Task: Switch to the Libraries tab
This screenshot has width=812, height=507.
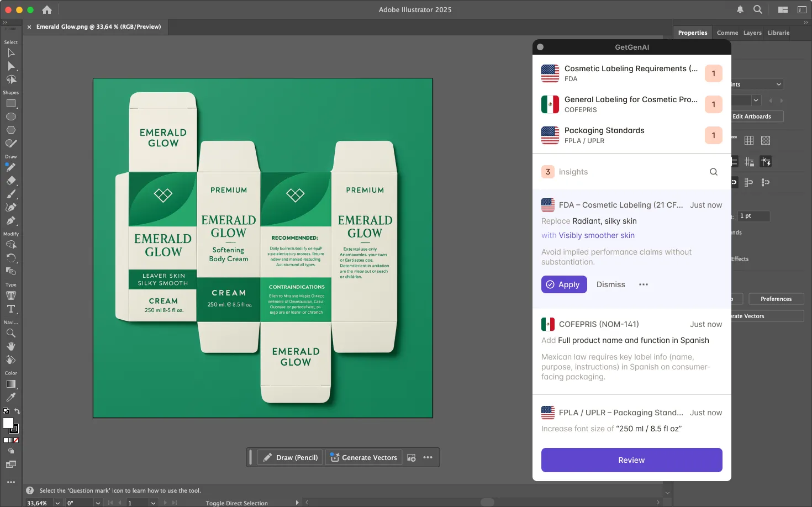Action: (778, 33)
